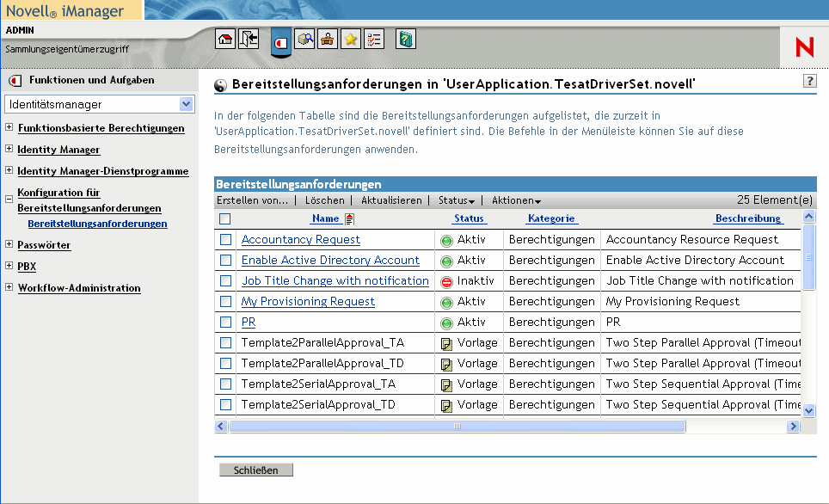Click the vertical scrollbar down arrow
The width and height of the screenshot is (829, 504).
coord(808,411)
